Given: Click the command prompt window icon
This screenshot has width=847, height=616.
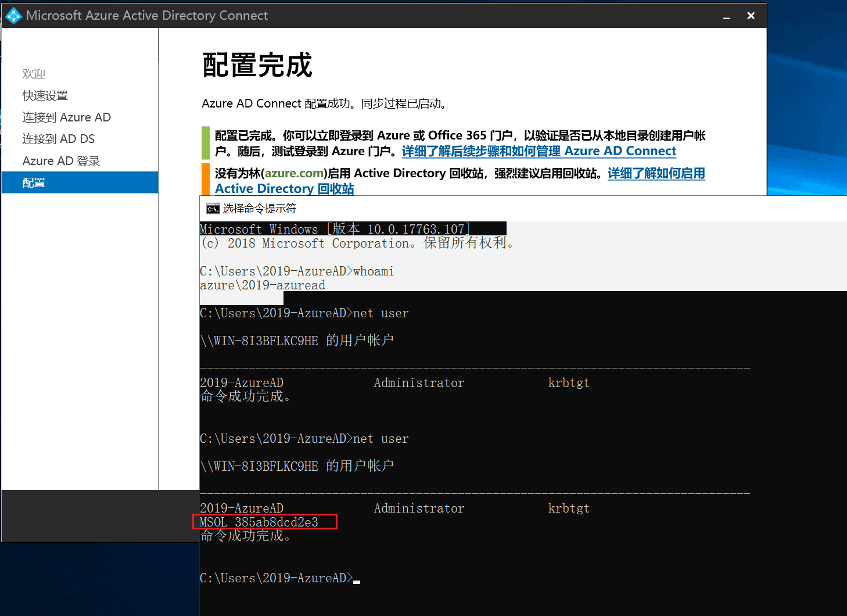Looking at the screenshot, I should pyautogui.click(x=213, y=209).
